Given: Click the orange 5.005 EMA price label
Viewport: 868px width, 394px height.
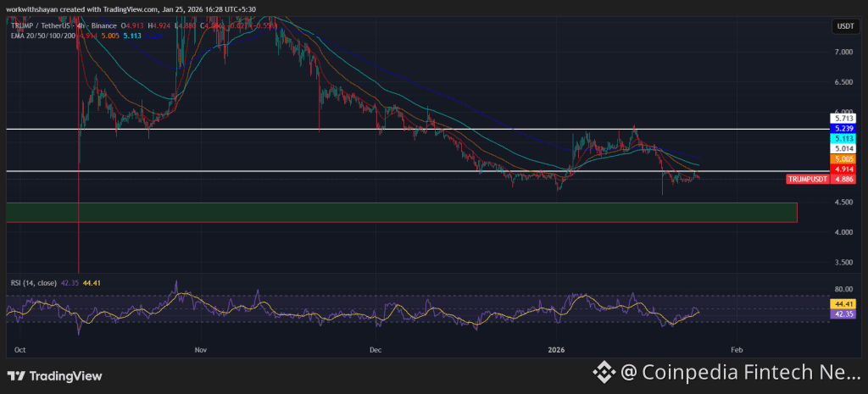Looking at the screenshot, I should [x=844, y=159].
